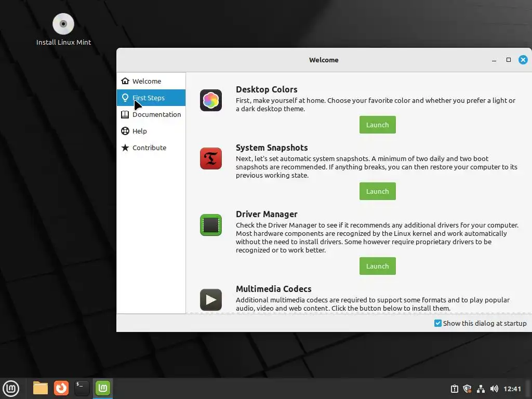Select the First Steps sidebar item
This screenshot has height=399, width=532.
click(x=151, y=98)
